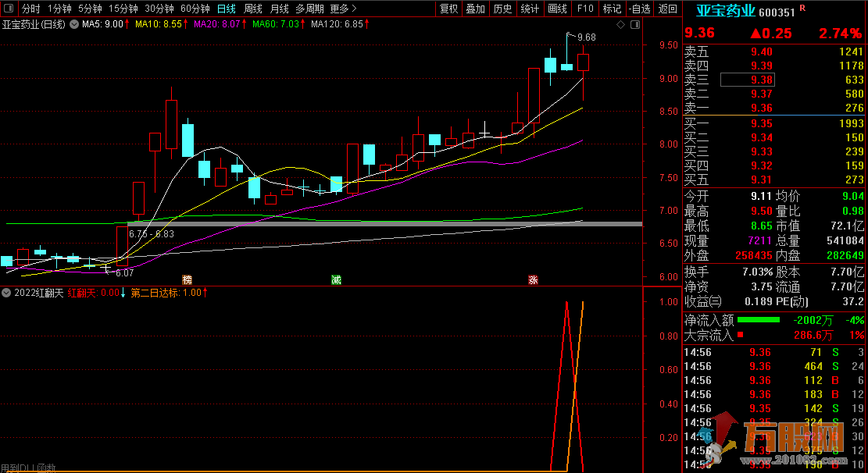The height and width of the screenshot is (473, 868).
Task: Click the panel layout icon at top-left
Action: pyautogui.click(x=8, y=9)
